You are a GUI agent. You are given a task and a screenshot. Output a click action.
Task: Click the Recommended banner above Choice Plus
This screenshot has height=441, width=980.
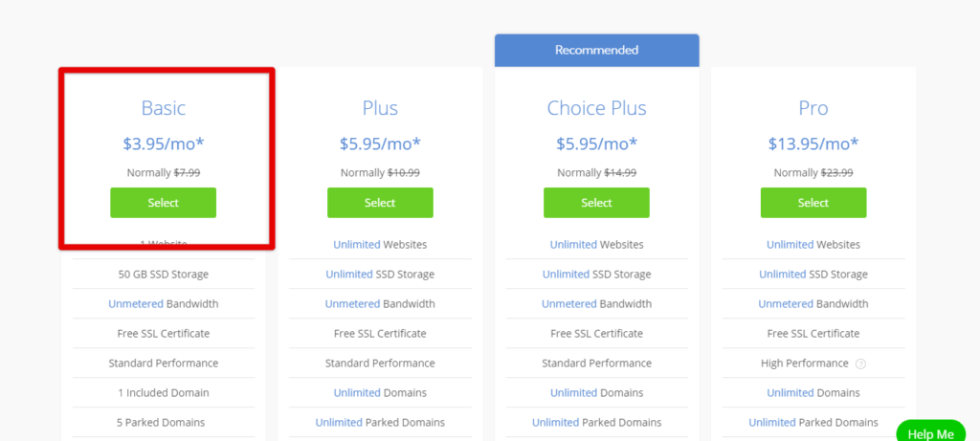[597, 50]
